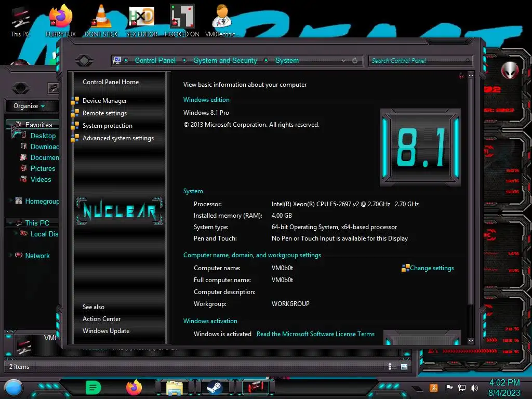Viewport: 532px width, 399px height.
Task: Expand the Network tree node
Action: (x=11, y=256)
